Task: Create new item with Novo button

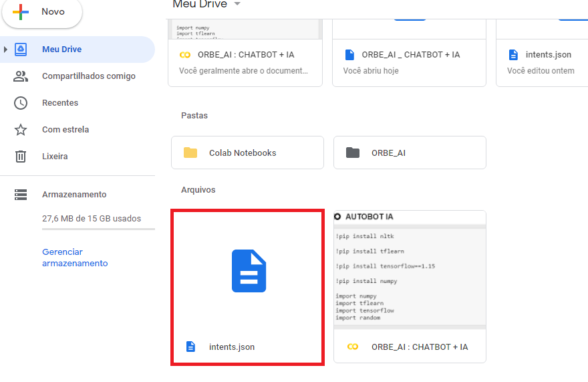Action: point(42,13)
